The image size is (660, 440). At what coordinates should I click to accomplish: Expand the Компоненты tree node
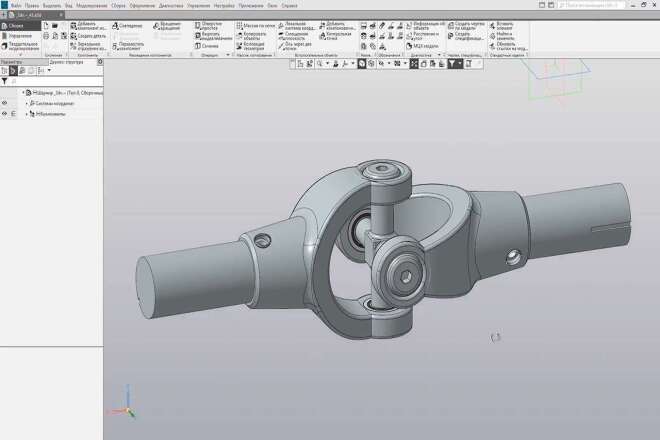tap(27, 114)
